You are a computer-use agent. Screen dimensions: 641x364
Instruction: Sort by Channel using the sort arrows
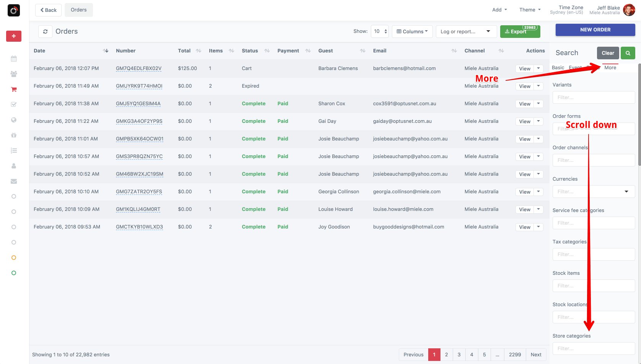[501, 51]
